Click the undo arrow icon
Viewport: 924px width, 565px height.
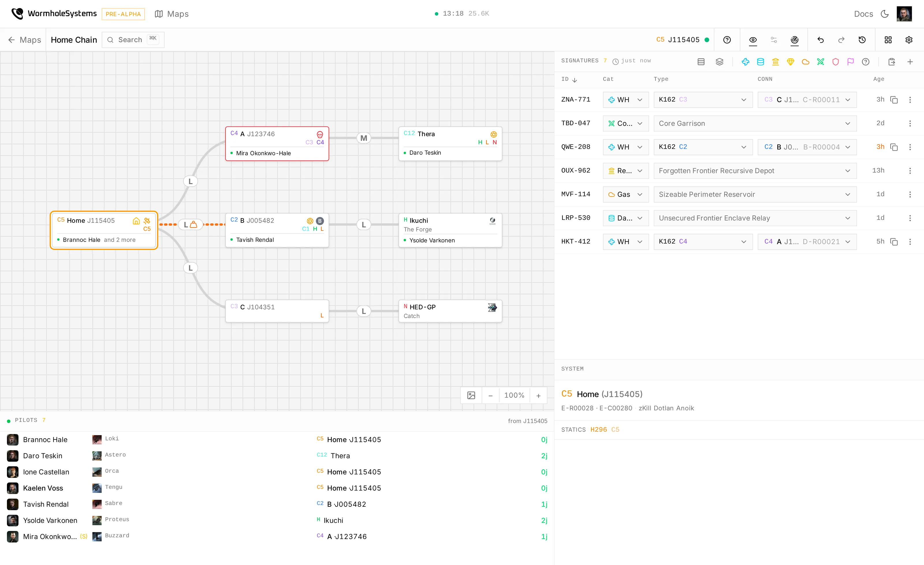coord(821,40)
